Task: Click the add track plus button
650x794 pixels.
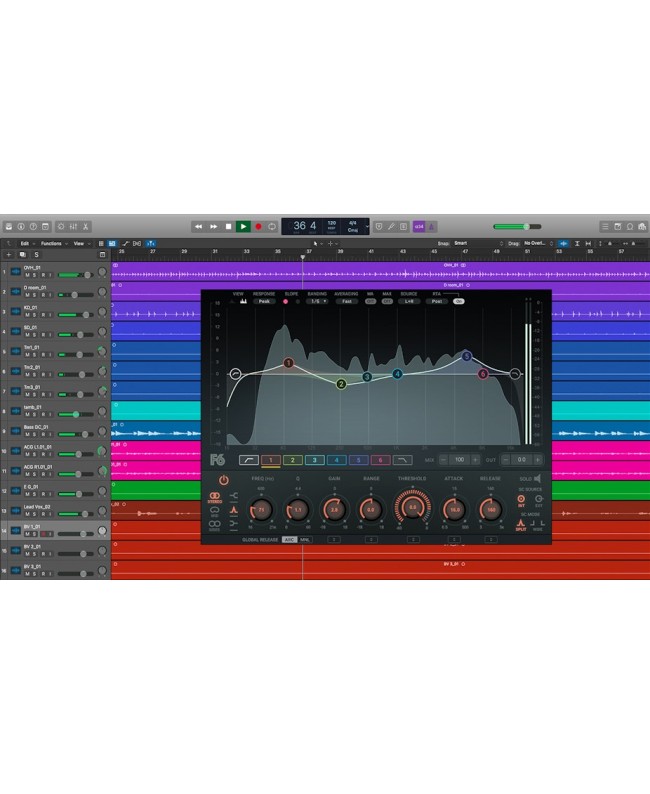Action: tap(9, 255)
